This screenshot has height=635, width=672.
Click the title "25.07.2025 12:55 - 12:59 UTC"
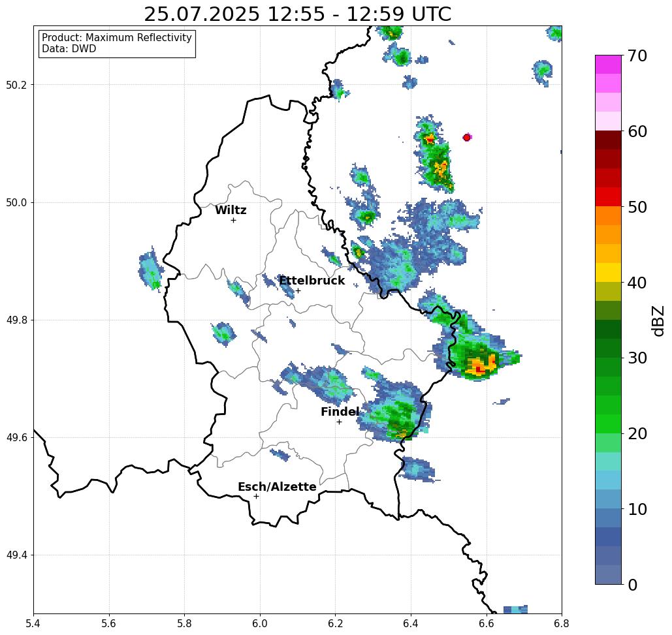(297, 14)
